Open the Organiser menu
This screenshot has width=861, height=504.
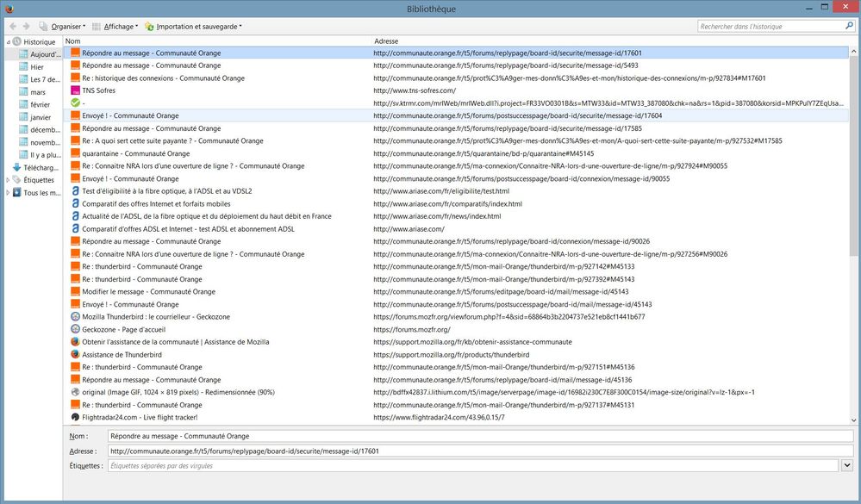pyautogui.click(x=62, y=27)
